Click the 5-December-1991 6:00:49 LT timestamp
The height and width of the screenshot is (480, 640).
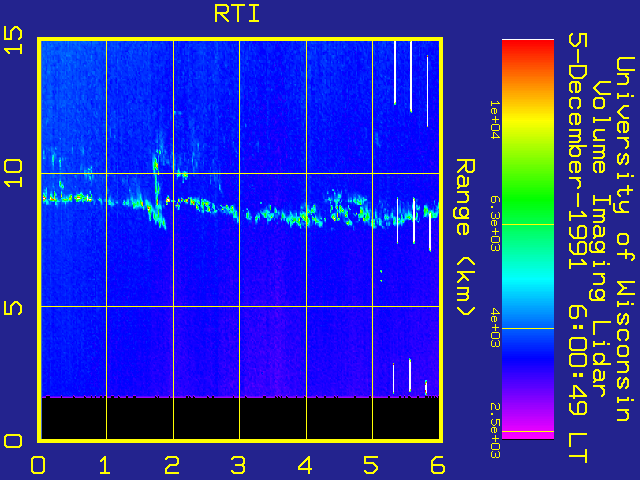[x=578, y=248]
